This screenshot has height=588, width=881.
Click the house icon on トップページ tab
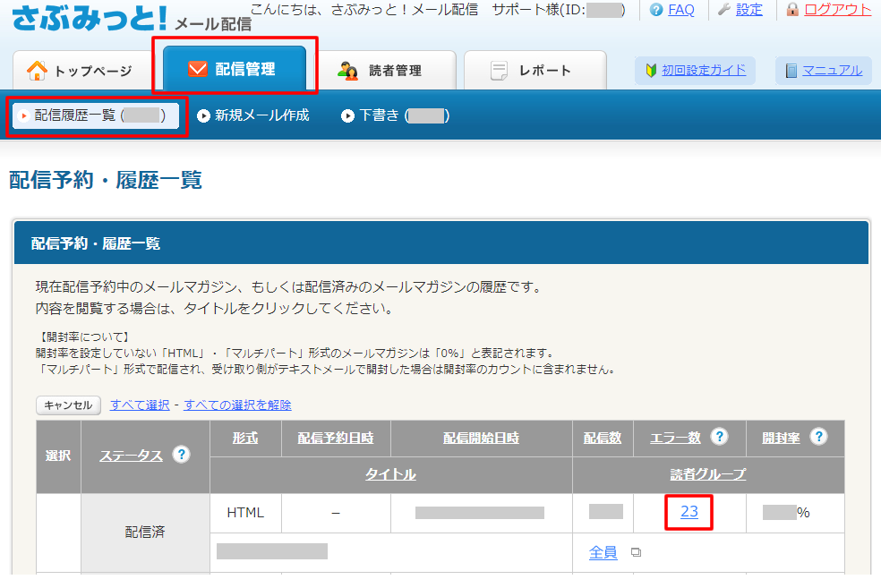(x=37, y=70)
